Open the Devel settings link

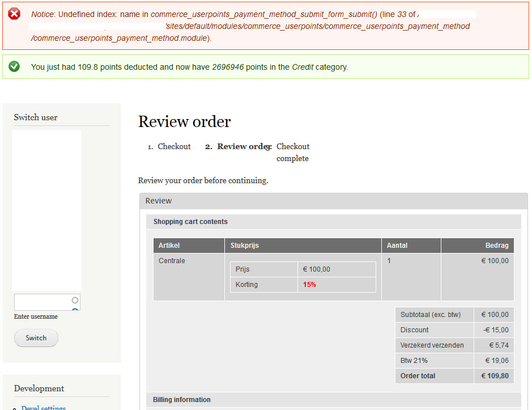tap(43, 407)
